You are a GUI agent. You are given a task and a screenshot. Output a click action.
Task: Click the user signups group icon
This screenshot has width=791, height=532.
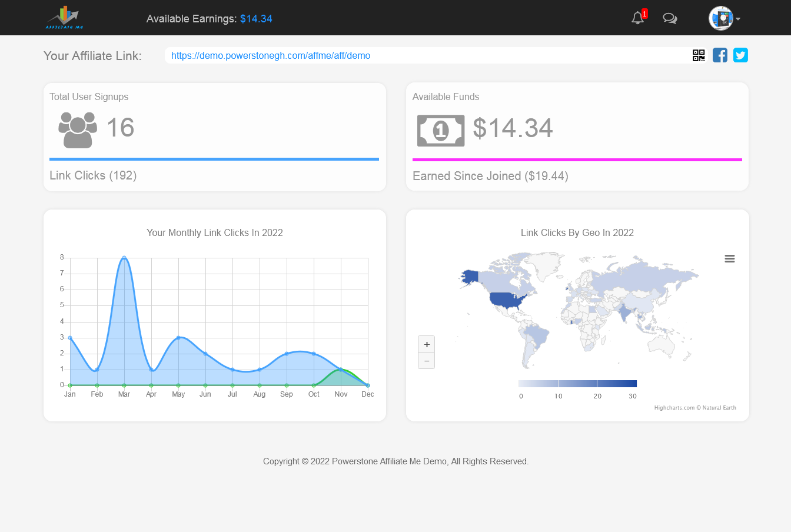coord(78,130)
